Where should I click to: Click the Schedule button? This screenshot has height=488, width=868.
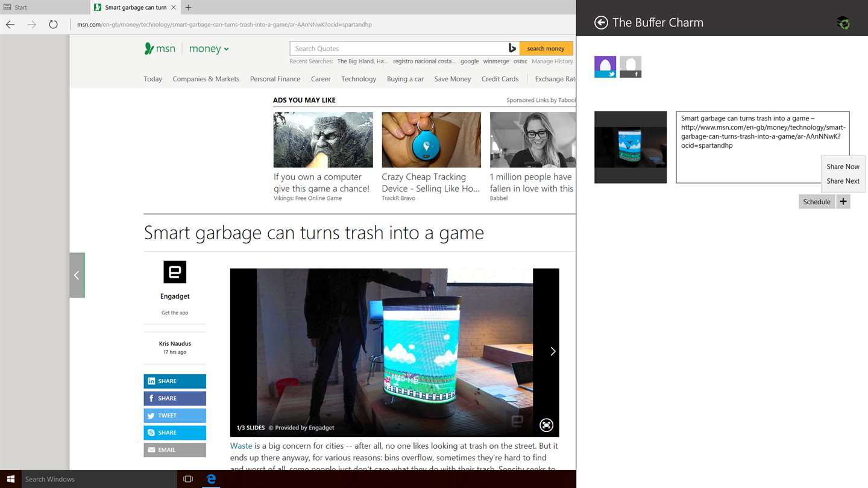817,202
